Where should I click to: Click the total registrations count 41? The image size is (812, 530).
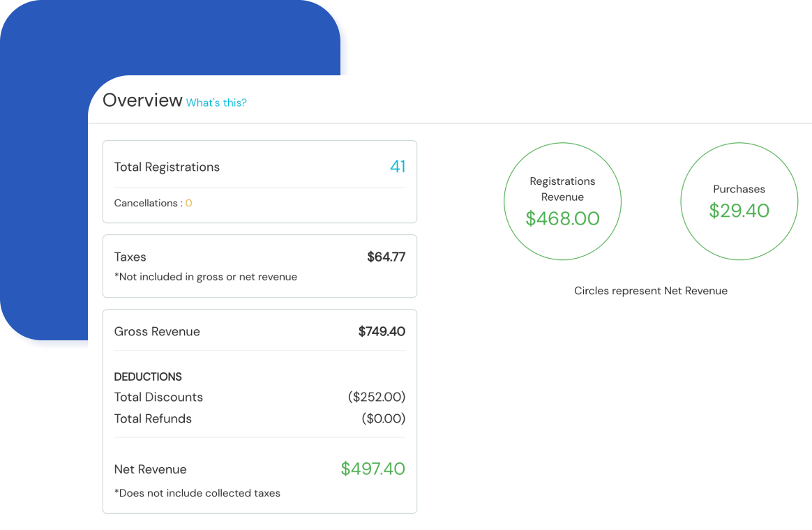click(397, 166)
